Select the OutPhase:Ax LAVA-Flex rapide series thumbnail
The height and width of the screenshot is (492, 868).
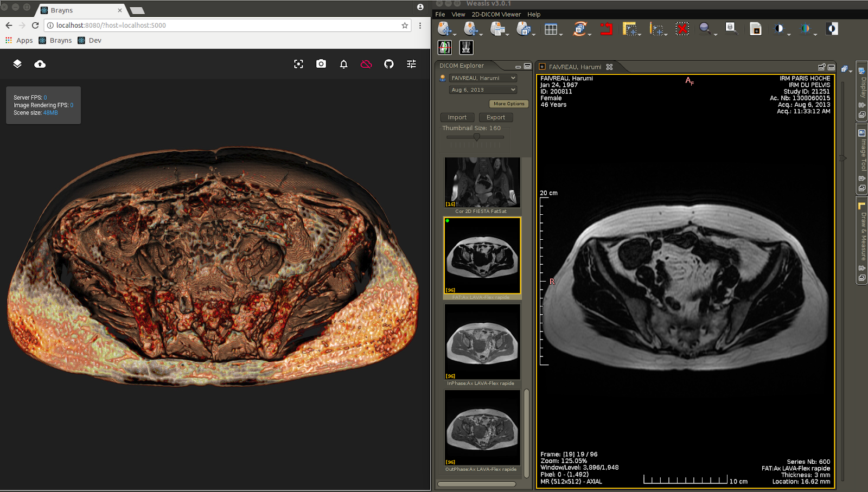click(482, 427)
